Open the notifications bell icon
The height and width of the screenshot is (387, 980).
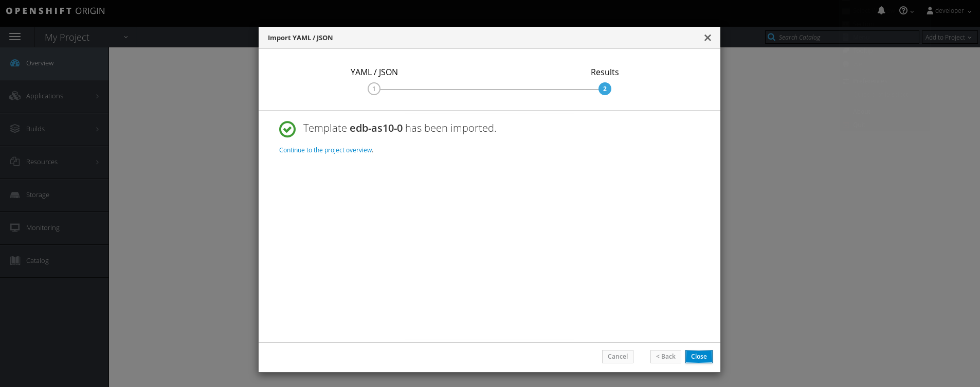881,10
